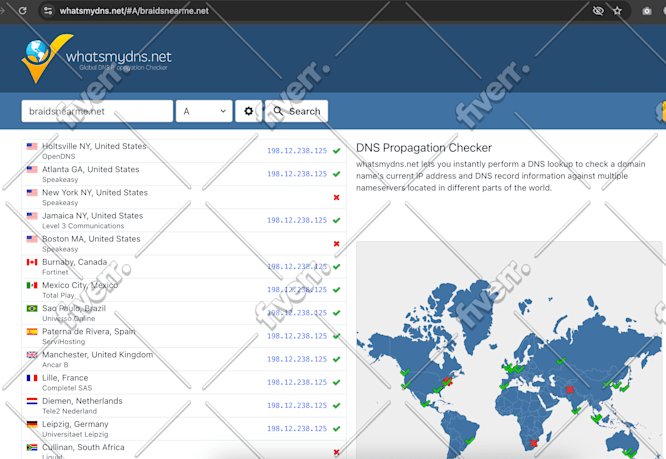Click the braidsnearme.net domain input field
Viewport: 666px width, 459px height.
click(97, 111)
